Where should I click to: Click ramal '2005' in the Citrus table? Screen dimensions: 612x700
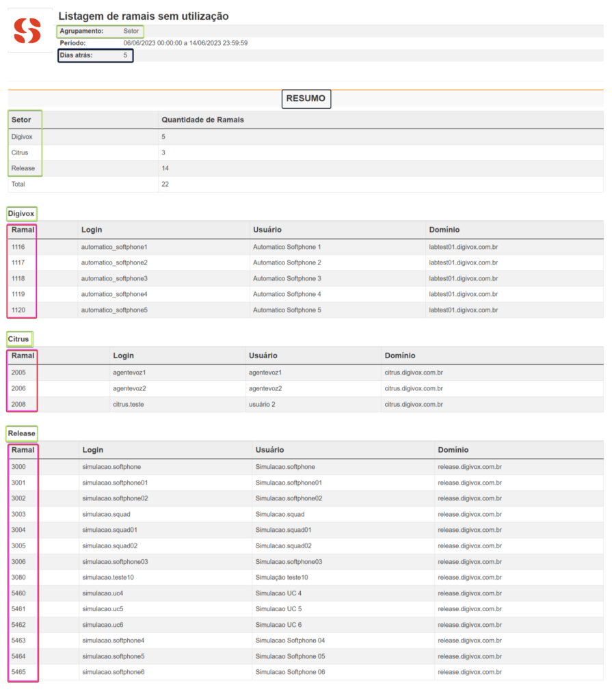pos(18,373)
